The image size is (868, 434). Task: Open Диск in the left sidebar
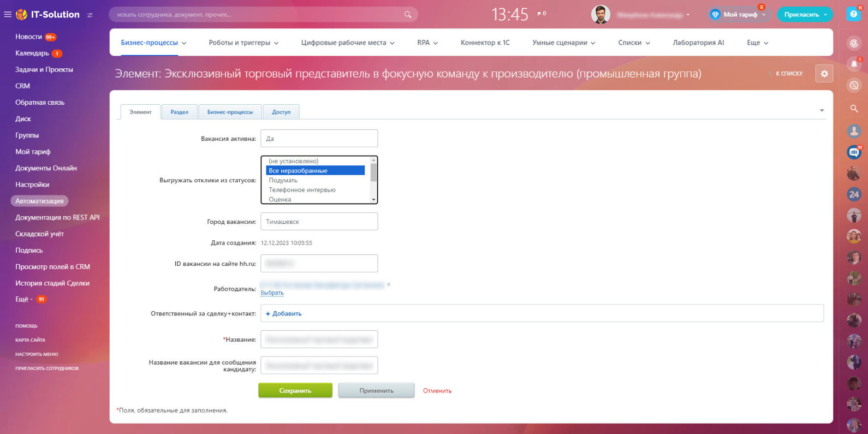23,118
